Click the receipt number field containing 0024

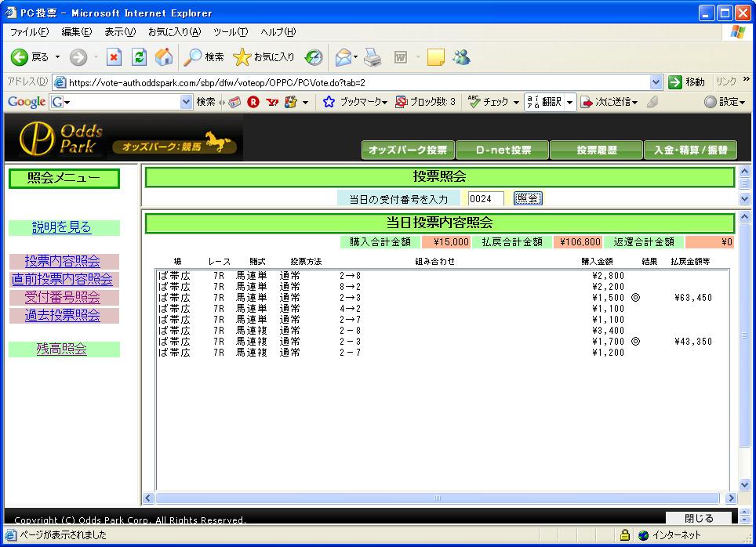click(x=486, y=198)
